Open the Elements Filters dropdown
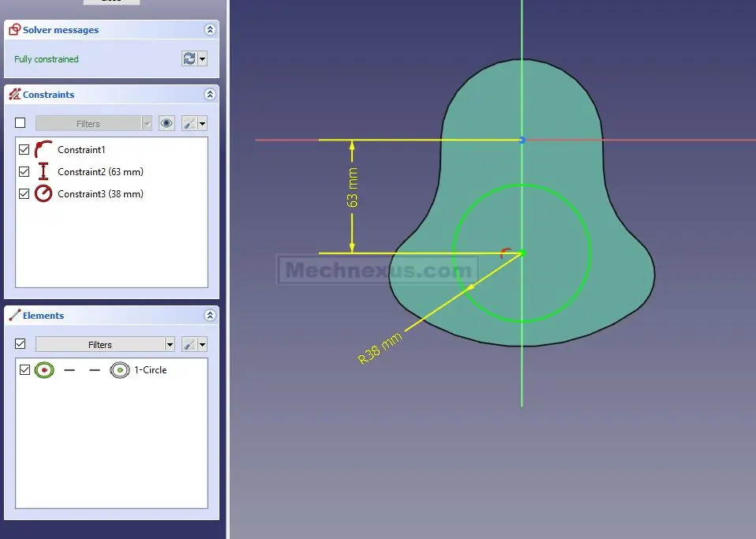756x539 pixels. pyautogui.click(x=170, y=345)
